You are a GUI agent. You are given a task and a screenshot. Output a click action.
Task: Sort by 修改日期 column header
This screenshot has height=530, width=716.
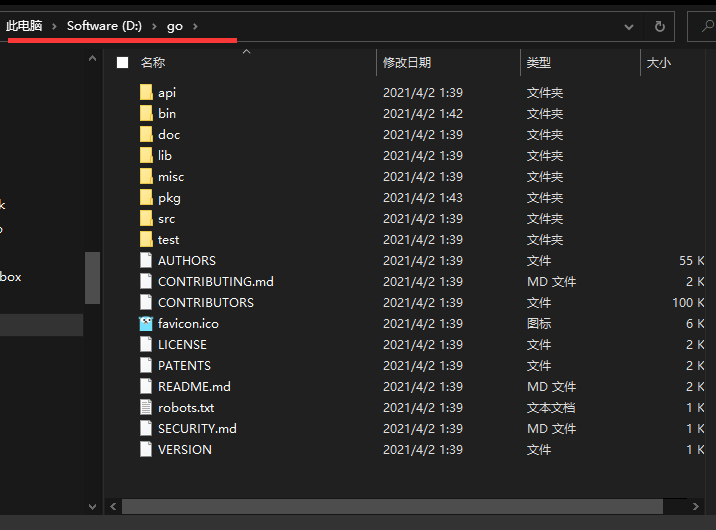407,63
